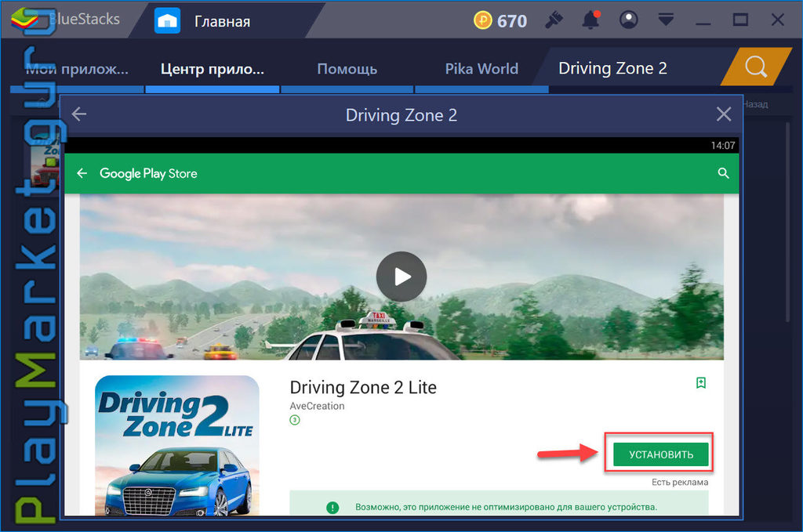The width and height of the screenshot is (803, 532).
Task: Go back with Driving Zone 2 dialog arrow
Action: point(79,114)
